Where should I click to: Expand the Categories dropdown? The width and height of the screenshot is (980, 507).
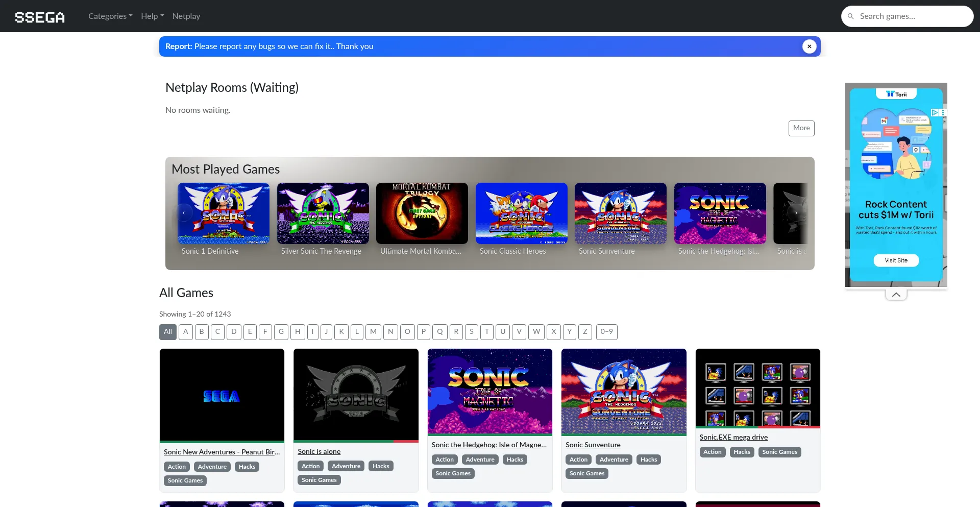[x=110, y=16]
